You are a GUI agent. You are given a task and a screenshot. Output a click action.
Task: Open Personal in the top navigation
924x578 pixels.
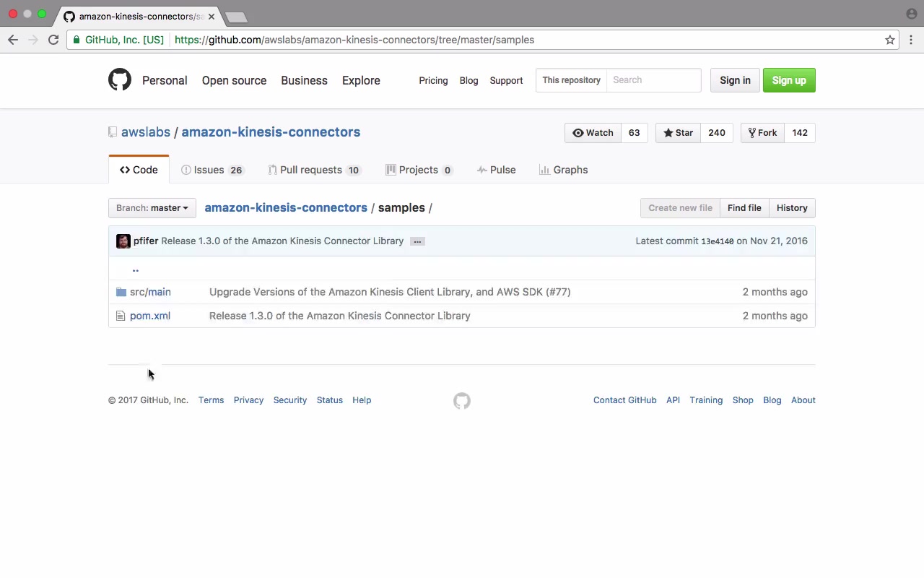165,80
